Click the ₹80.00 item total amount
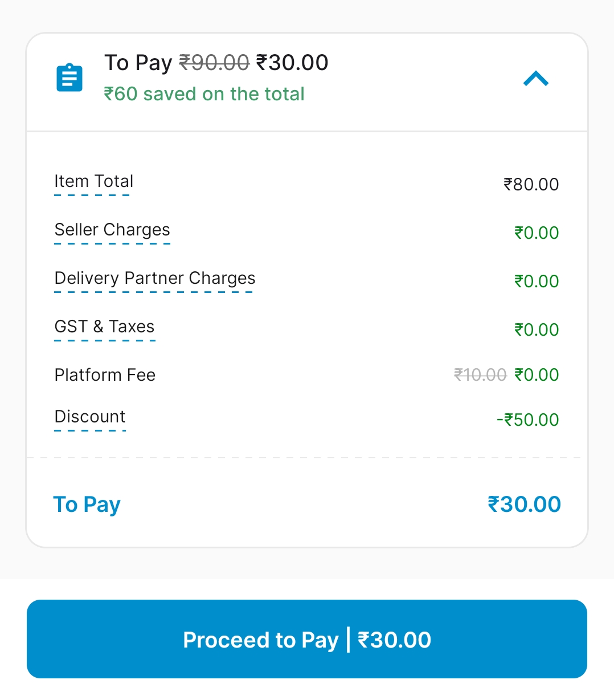The width and height of the screenshot is (614, 700). point(531,185)
